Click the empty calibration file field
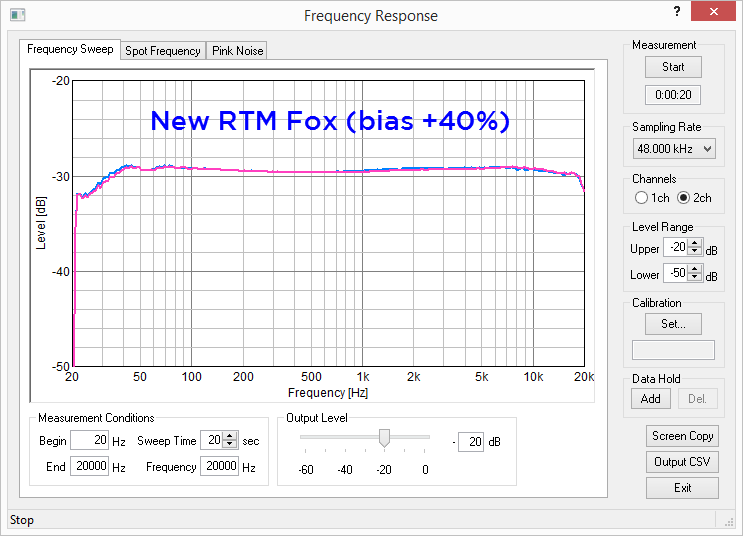This screenshot has width=743, height=536. coord(673,350)
